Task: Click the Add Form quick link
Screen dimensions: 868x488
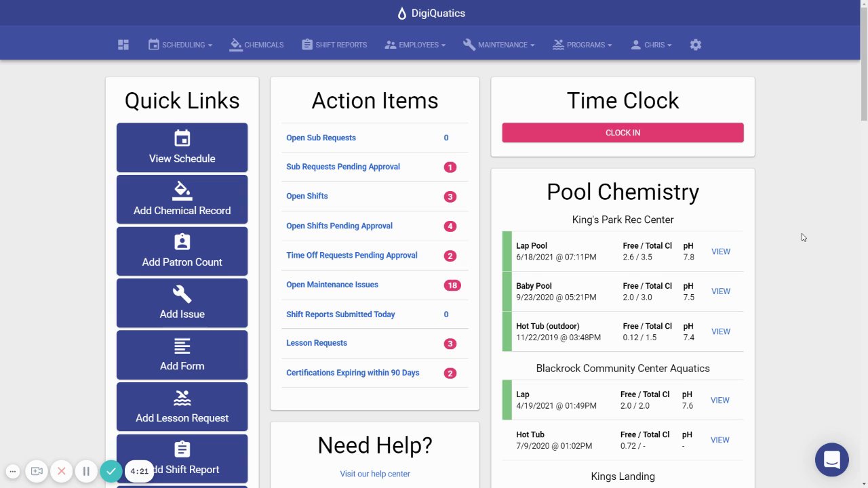Action: [182, 355]
